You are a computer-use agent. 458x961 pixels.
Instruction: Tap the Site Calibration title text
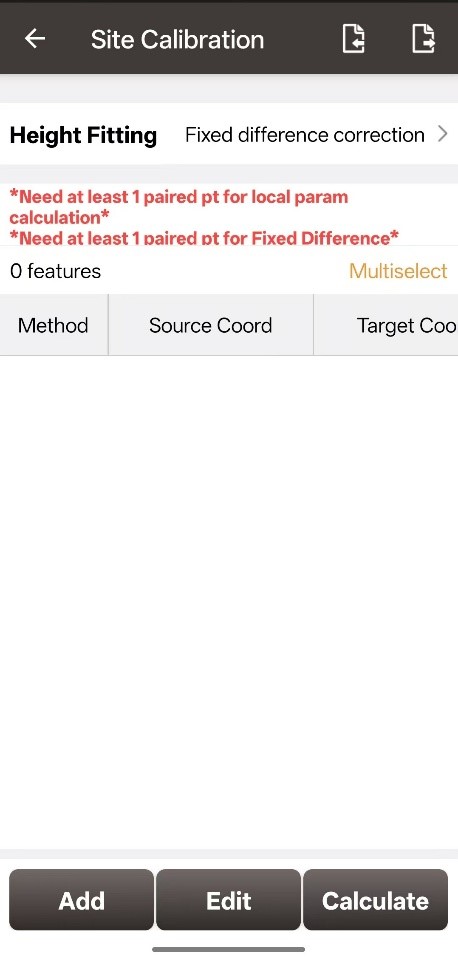point(177,39)
